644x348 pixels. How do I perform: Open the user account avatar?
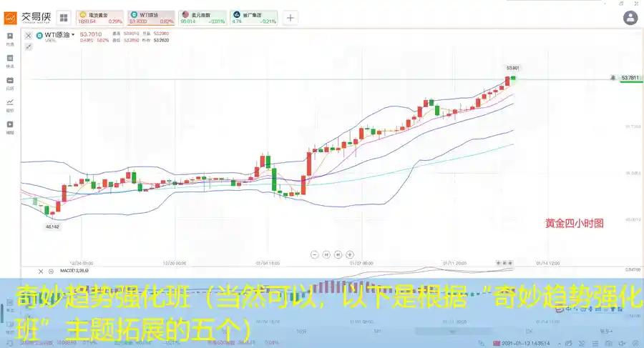tap(630, 18)
